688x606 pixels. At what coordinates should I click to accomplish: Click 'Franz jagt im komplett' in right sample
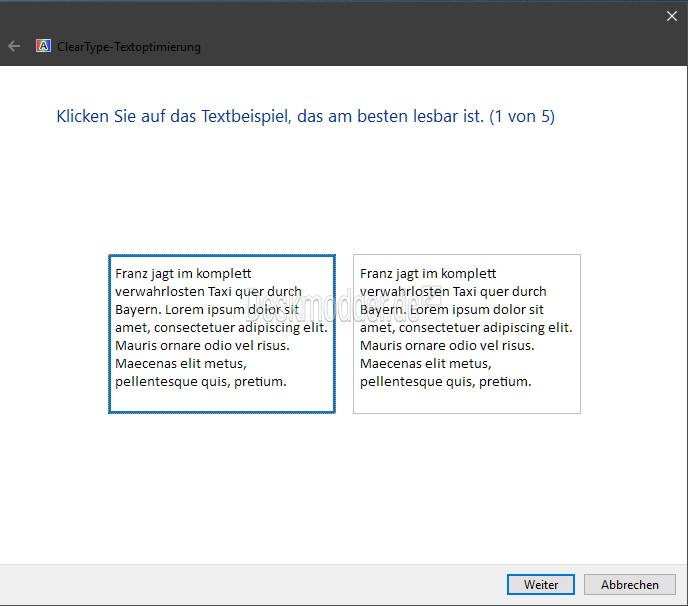point(428,274)
